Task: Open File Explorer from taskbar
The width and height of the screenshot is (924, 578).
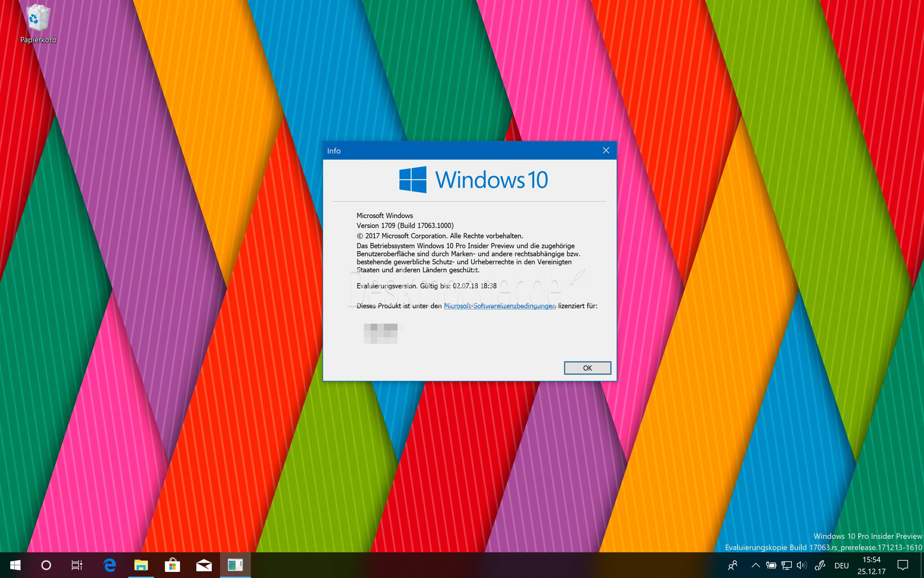Action: (x=141, y=565)
